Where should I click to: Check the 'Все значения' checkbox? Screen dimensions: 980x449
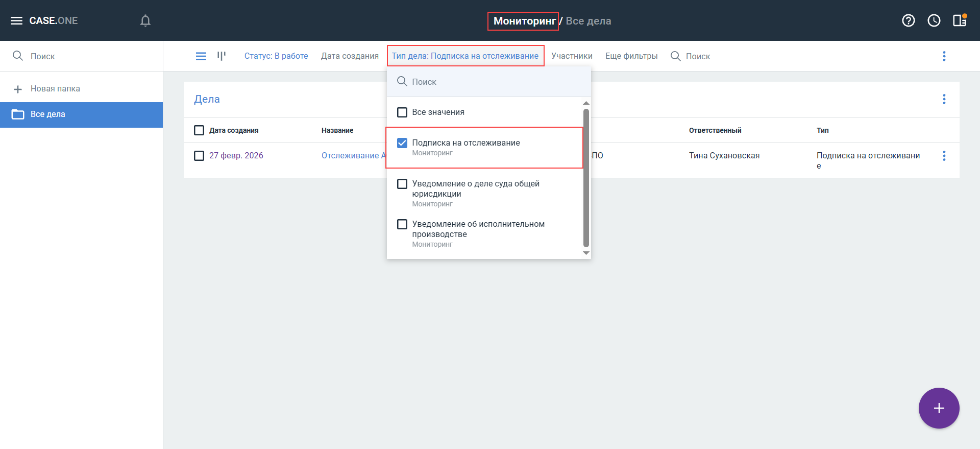point(402,112)
